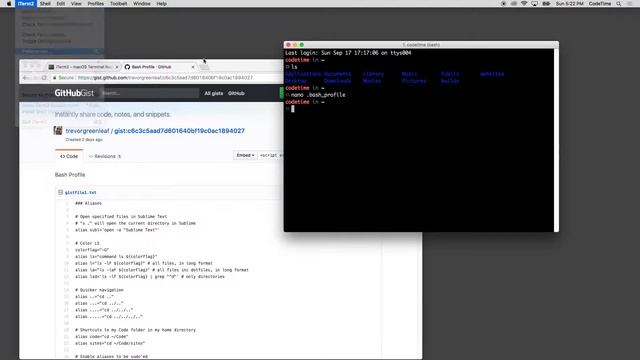
Task: Open the Window menu
Action: click(x=142, y=4)
